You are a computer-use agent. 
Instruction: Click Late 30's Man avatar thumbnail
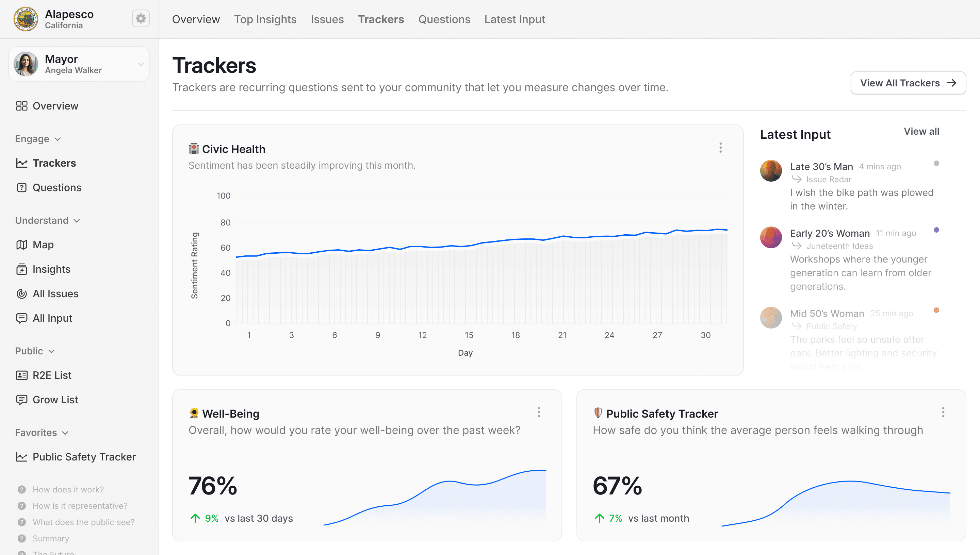(x=771, y=171)
